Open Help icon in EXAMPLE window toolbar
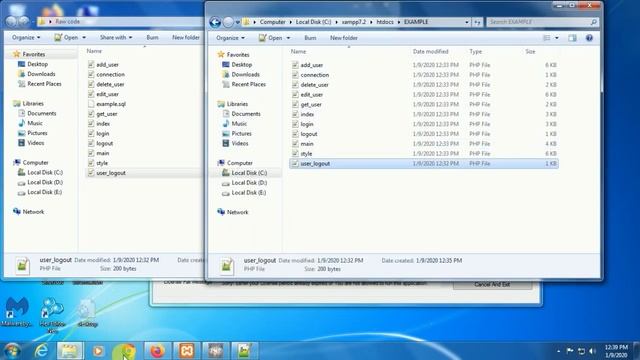The height and width of the screenshot is (360, 640). click(x=589, y=38)
